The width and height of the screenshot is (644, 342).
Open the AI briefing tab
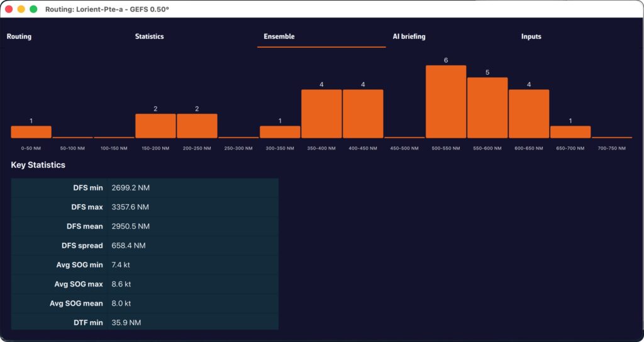point(409,36)
